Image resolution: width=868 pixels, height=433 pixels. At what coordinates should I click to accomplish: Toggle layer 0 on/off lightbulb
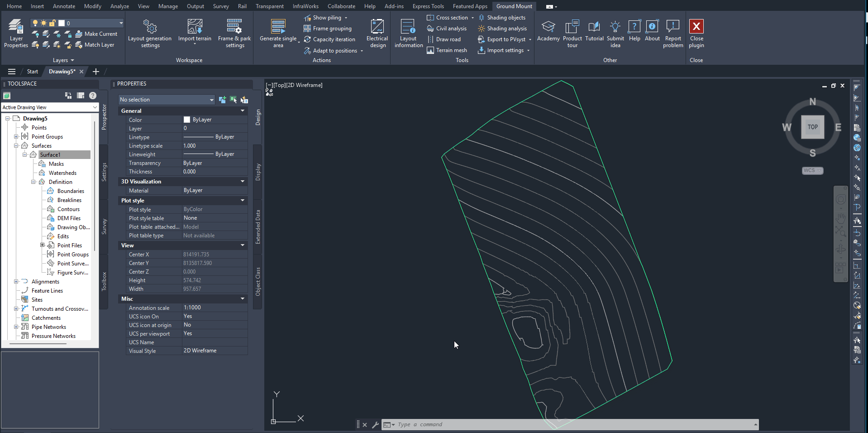coord(35,23)
